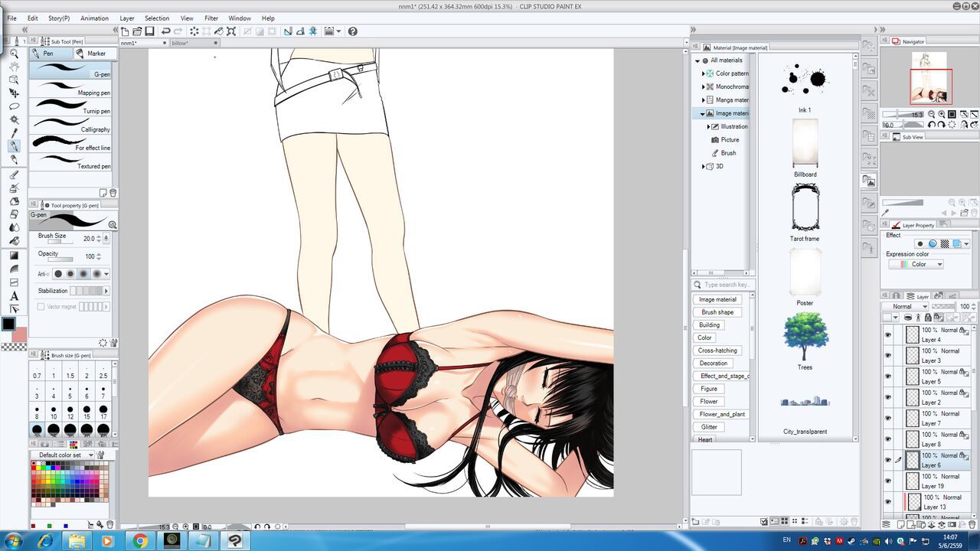Select the Zoom magnifier tool
Screen dimensions: 980x551
[x=14, y=54]
